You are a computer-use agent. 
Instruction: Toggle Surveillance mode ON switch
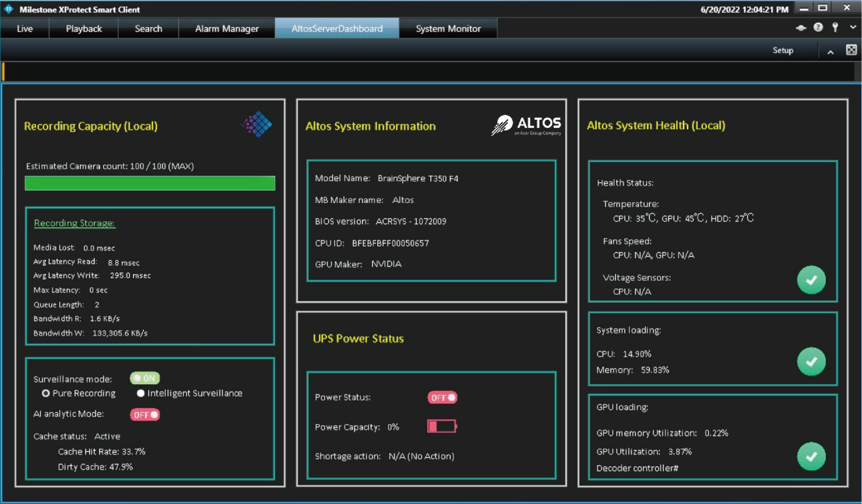click(x=145, y=378)
